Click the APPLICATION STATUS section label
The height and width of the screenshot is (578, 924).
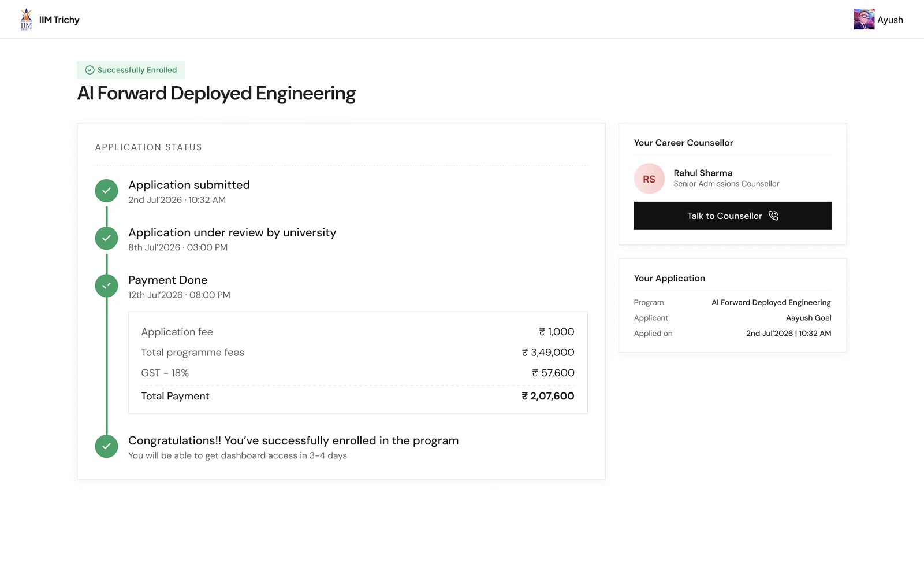[148, 147]
